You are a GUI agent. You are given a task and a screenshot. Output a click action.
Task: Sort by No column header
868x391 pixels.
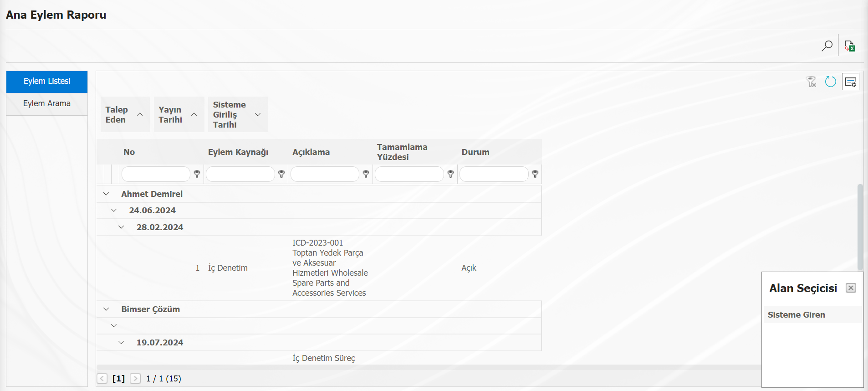(129, 152)
